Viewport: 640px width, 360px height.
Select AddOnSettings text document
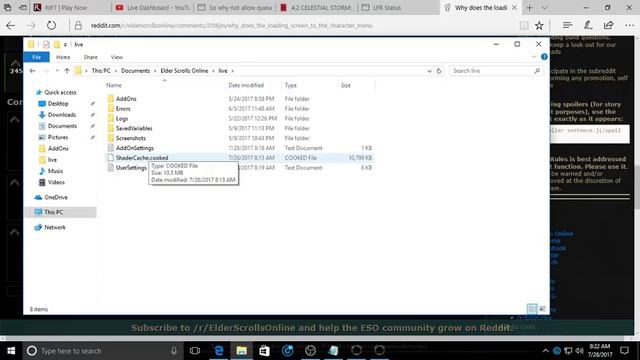click(x=135, y=148)
